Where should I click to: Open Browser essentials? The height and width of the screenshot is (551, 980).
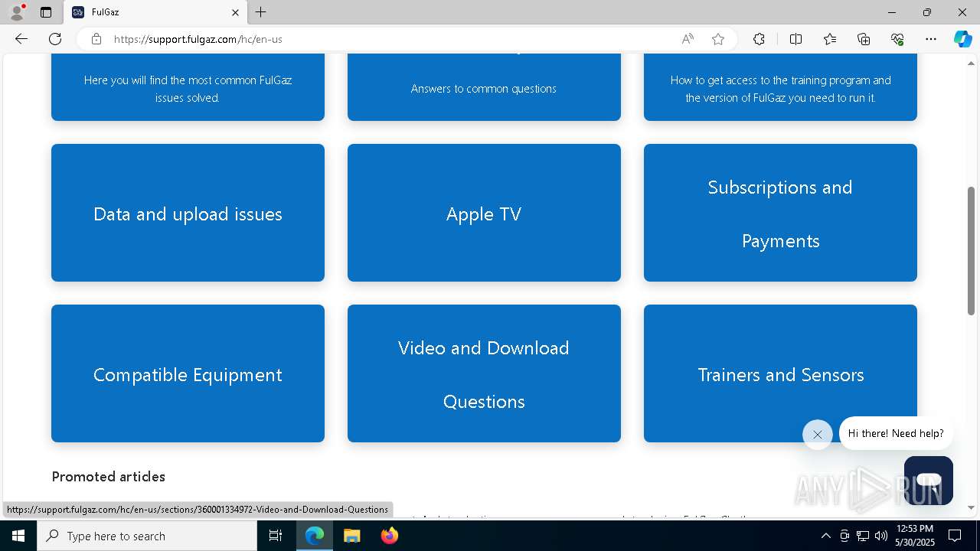coord(897,39)
